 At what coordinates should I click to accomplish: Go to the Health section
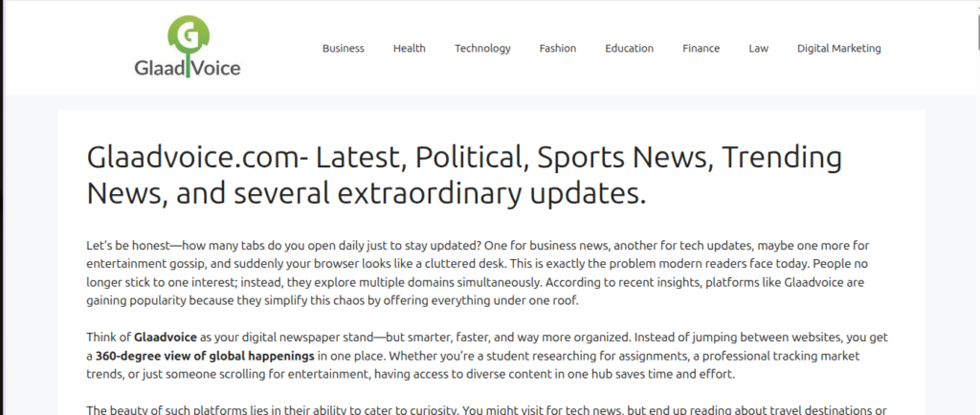click(x=410, y=48)
